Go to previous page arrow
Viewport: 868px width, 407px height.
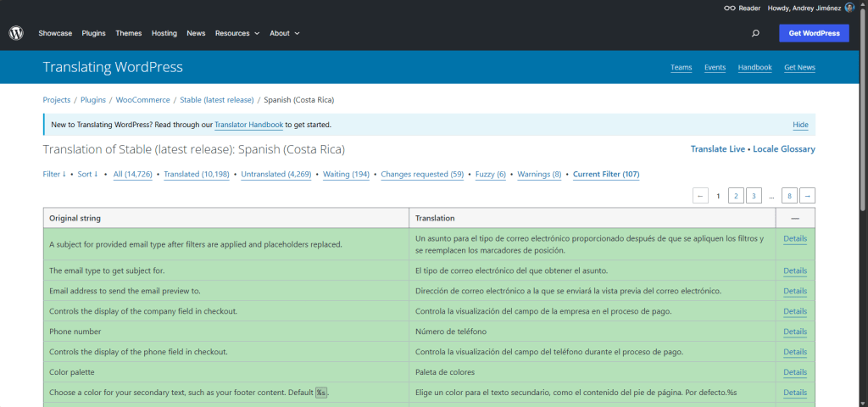tap(700, 196)
